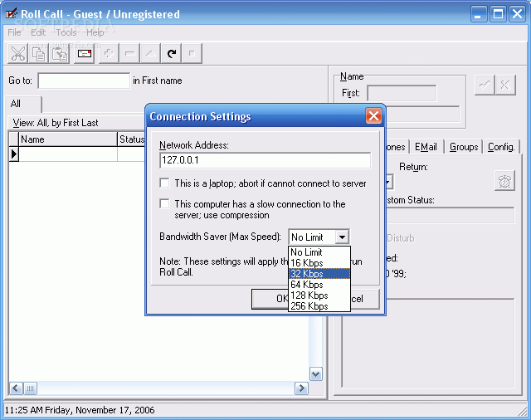Click the Copy toolbar icon
Viewport: 531px width, 420px height.
(x=39, y=53)
